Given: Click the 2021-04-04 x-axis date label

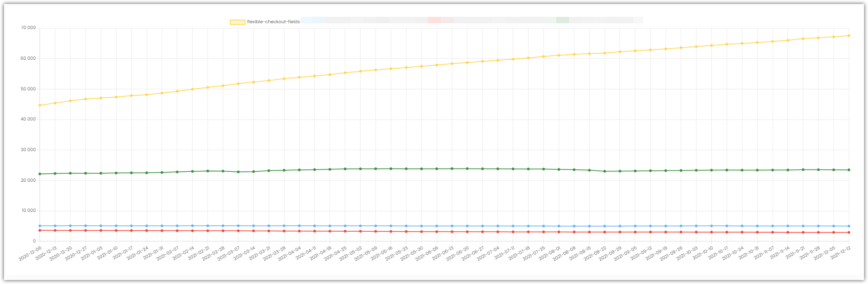Looking at the screenshot, I should 290,253.
